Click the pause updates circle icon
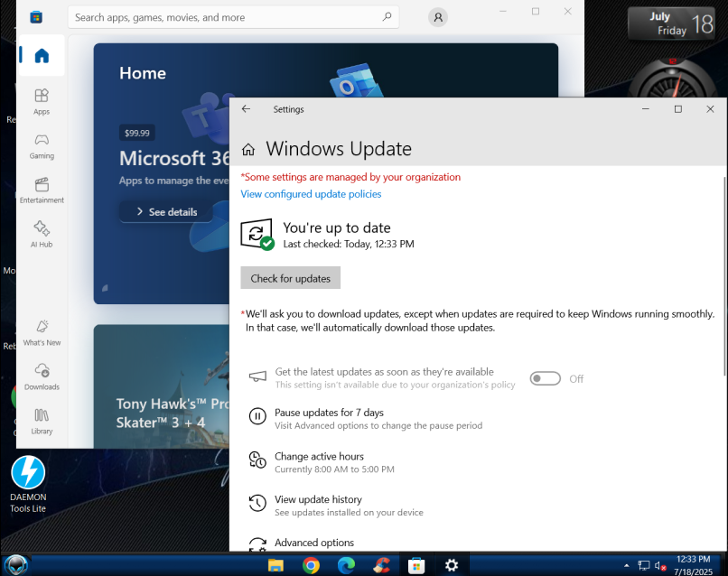 point(257,416)
